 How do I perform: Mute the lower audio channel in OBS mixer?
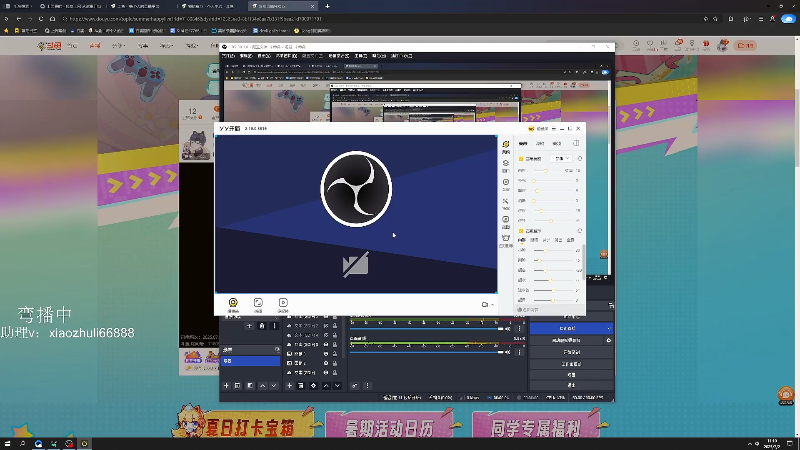(x=507, y=353)
